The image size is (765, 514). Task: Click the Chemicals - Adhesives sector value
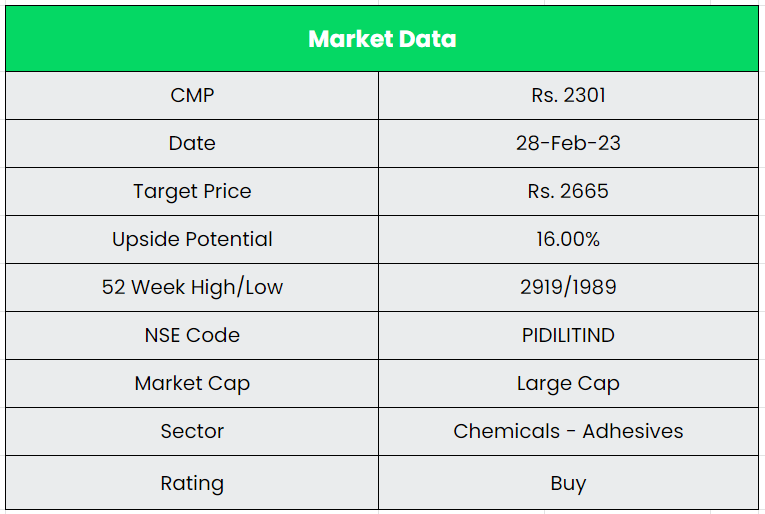coord(568,431)
